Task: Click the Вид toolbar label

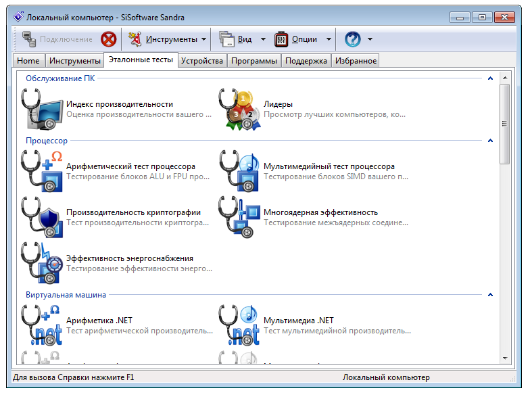Action: point(245,39)
